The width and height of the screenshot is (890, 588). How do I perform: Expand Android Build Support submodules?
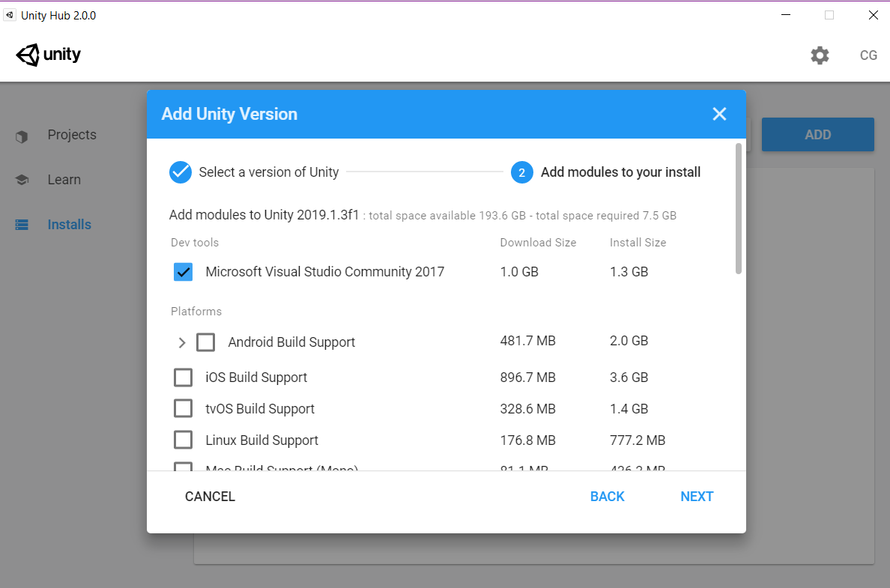coord(181,343)
